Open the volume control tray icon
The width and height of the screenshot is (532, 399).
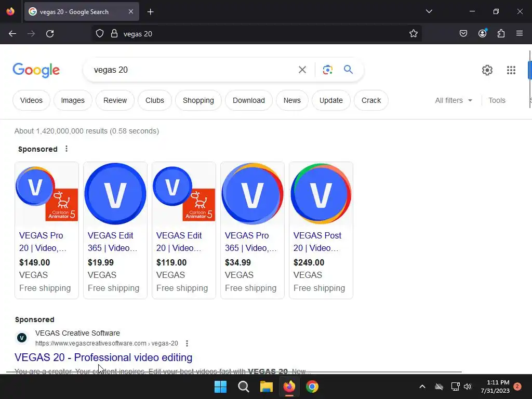pos(468,387)
